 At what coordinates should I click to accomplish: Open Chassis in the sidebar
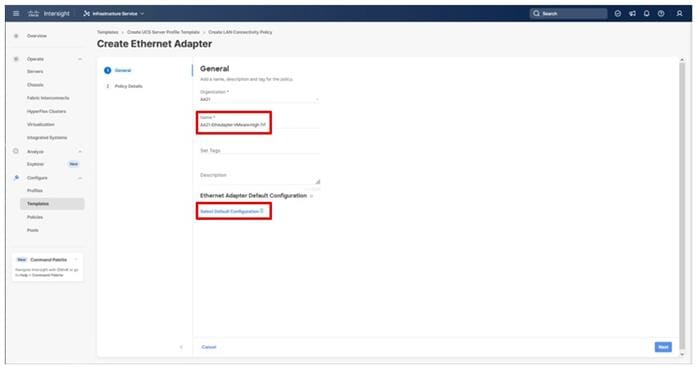point(35,85)
